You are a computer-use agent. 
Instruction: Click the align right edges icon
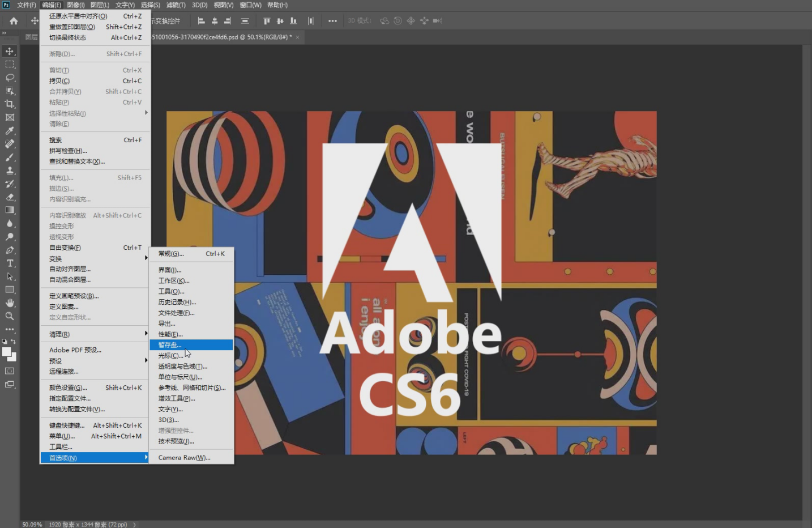[228, 21]
